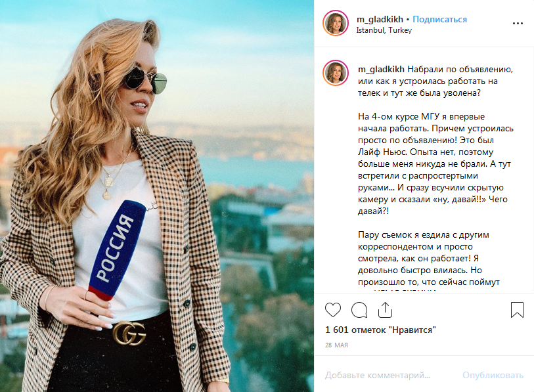Click the caption text about МГУ
Image resolution: width=534 pixels, height=392 pixels.
point(435,163)
